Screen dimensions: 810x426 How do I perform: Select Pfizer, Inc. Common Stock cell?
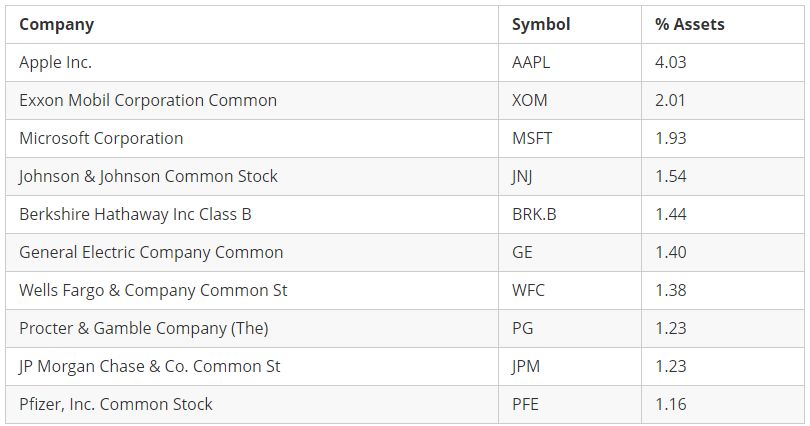click(116, 404)
